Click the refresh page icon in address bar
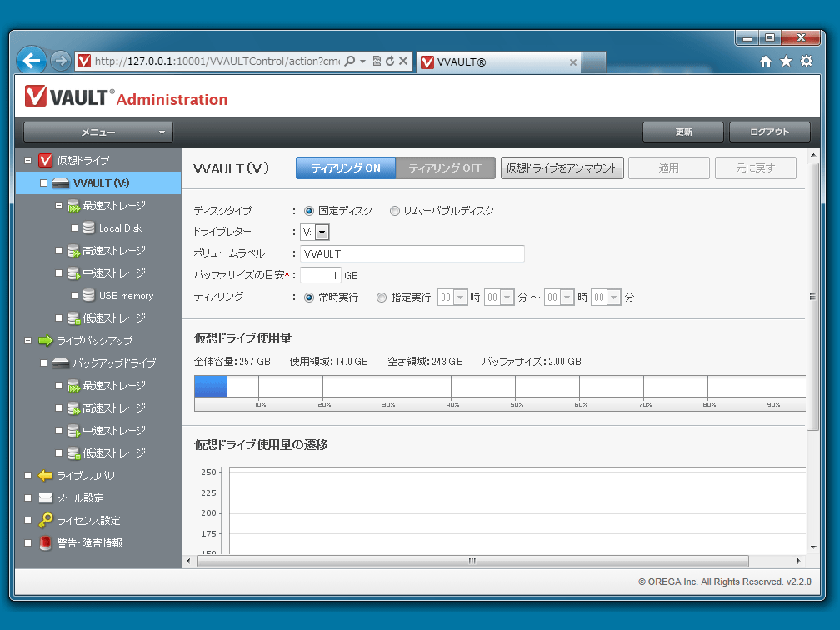The height and width of the screenshot is (630, 840). [x=390, y=61]
